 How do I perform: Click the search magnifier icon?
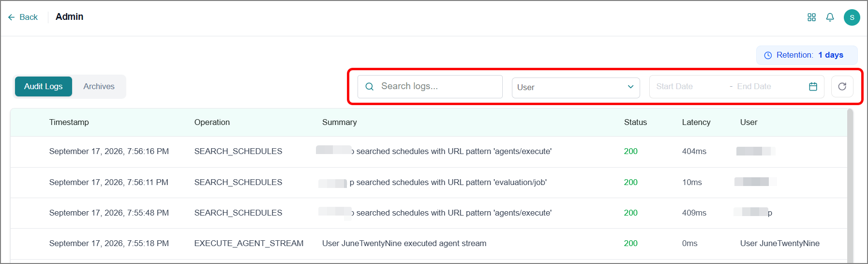click(x=370, y=87)
